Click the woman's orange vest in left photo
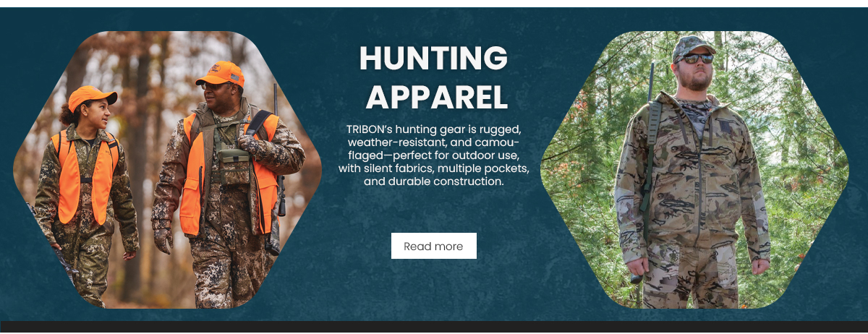 85,177
